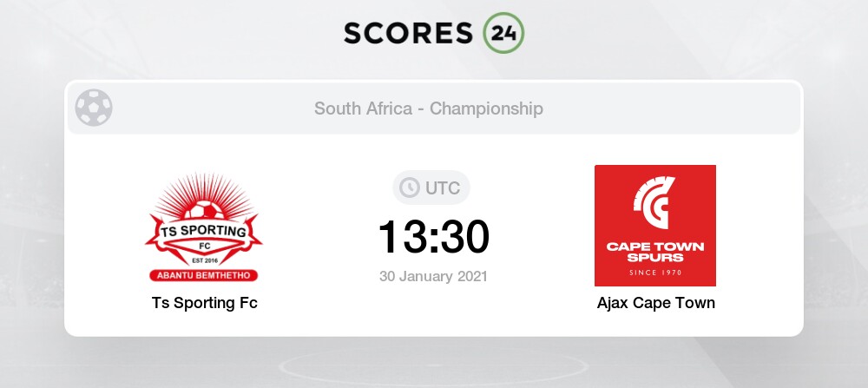Click the TS Sporting name ribbon

[204, 232]
